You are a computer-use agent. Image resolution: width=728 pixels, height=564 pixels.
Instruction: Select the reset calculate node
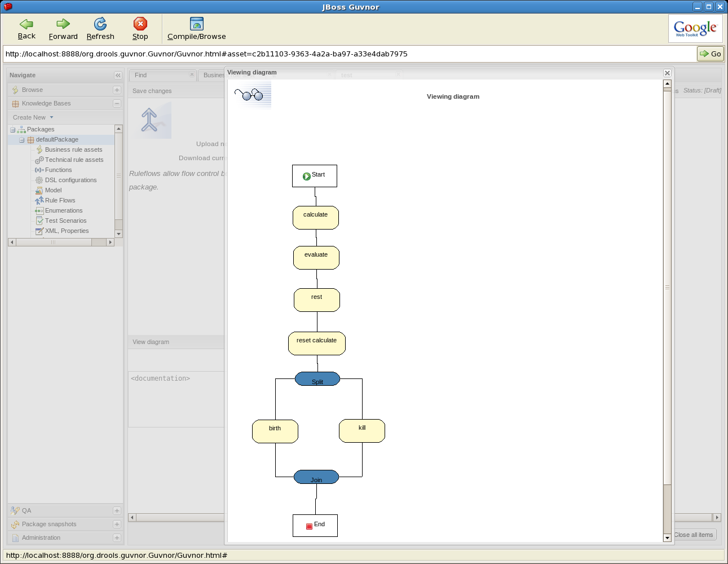317,343
